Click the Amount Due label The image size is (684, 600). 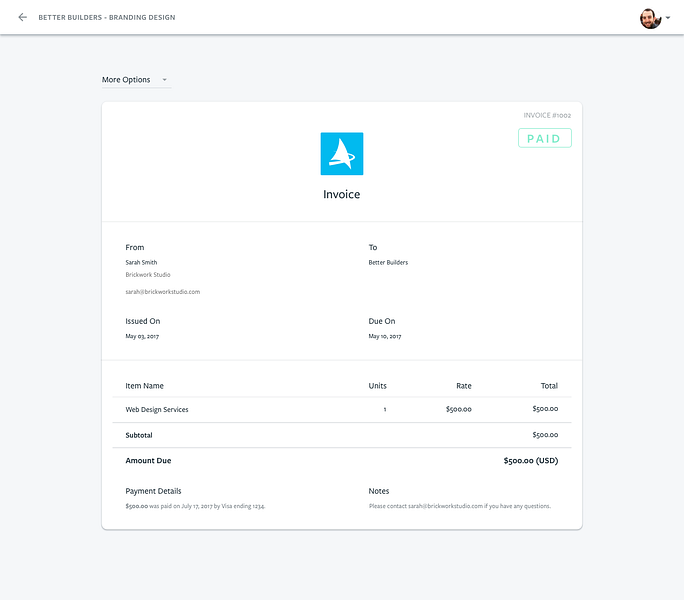pos(148,460)
